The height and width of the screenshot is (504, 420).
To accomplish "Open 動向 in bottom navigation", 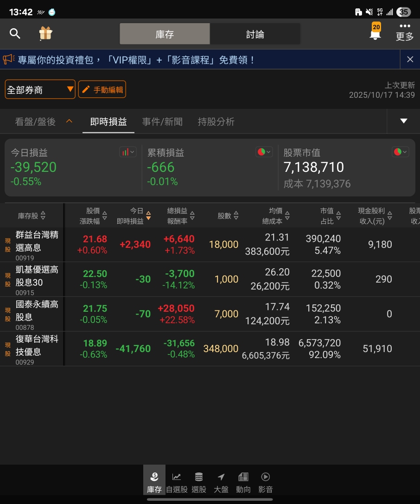I will pos(243,482).
